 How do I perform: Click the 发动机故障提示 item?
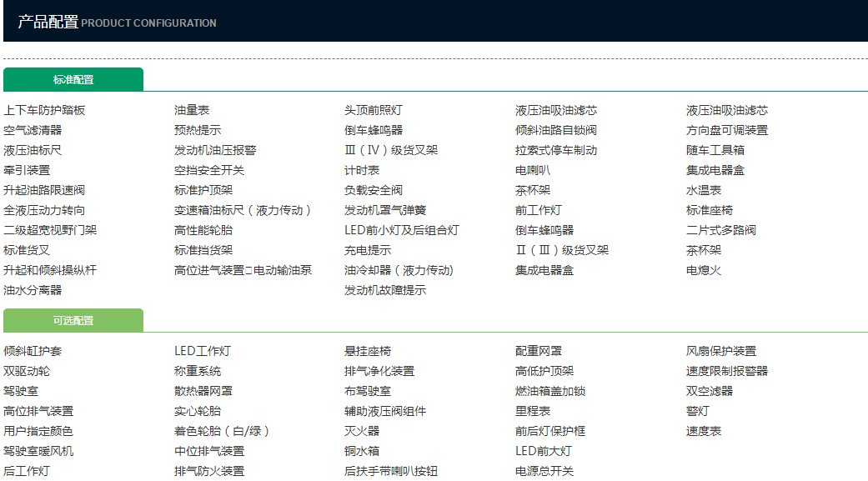point(385,290)
